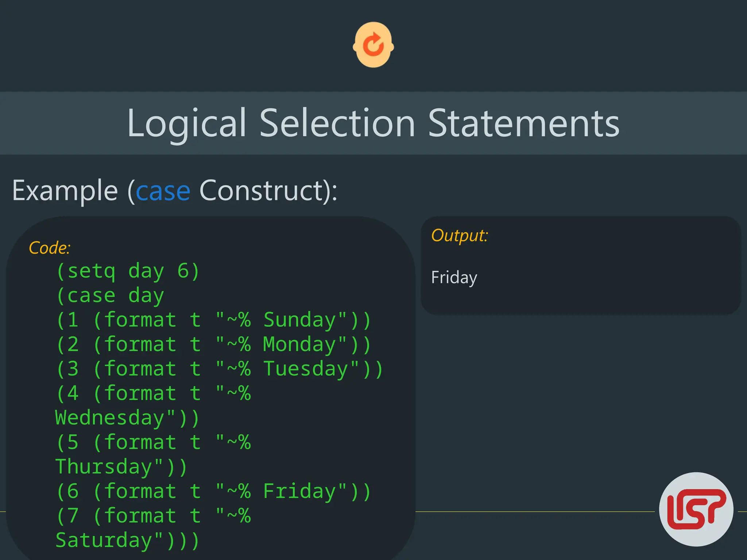Click the (case day code line
The image size is (747, 560).
click(x=110, y=295)
